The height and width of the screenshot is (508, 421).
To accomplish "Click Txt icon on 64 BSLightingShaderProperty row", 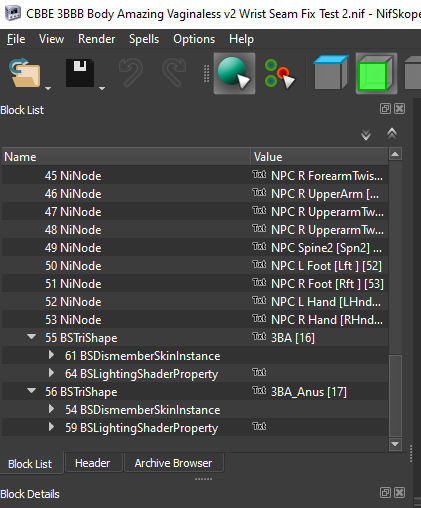I will click(x=259, y=372).
